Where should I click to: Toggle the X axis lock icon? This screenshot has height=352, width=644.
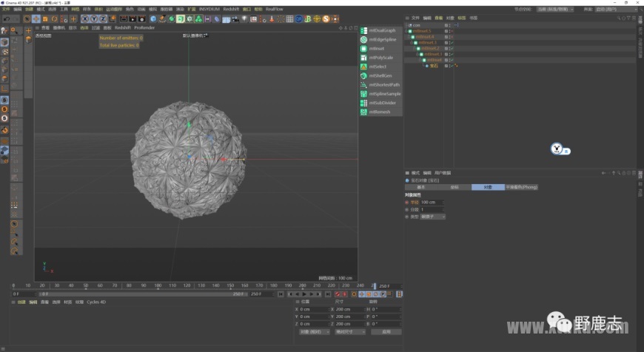pos(85,19)
